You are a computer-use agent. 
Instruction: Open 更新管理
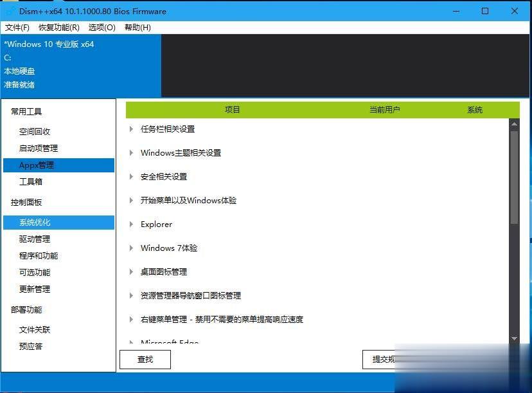pyautogui.click(x=35, y=289)
